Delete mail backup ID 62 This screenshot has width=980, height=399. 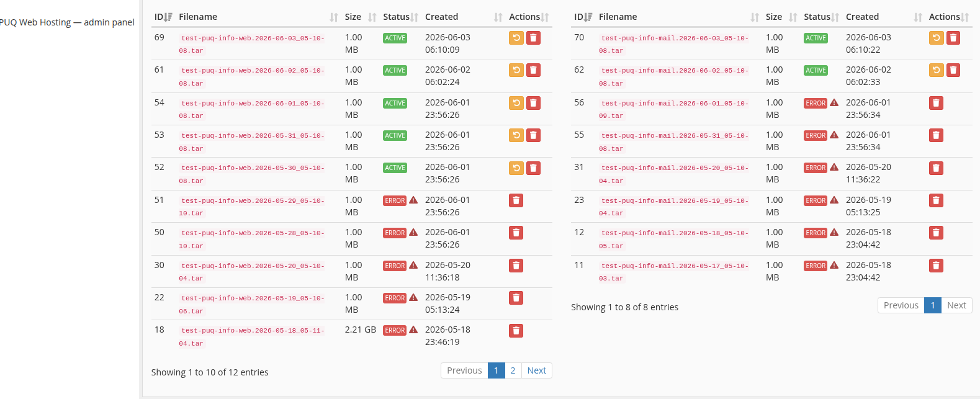[x=953, y=70]
